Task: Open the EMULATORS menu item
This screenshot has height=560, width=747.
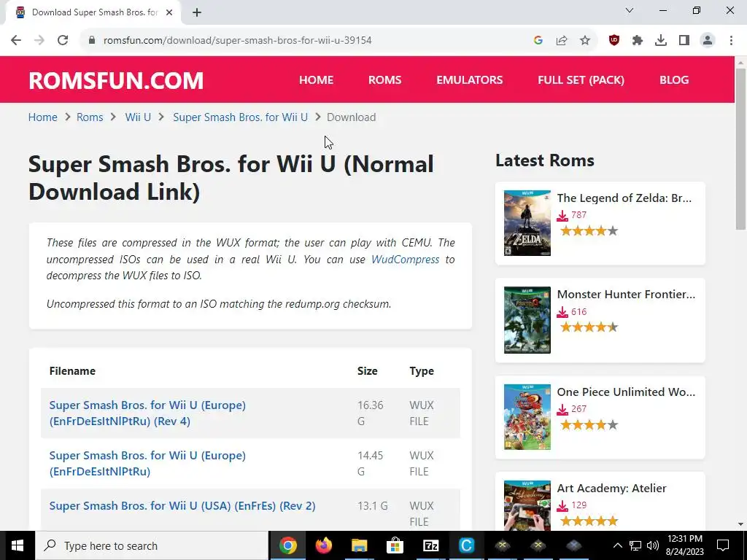Action: (470, 80)
